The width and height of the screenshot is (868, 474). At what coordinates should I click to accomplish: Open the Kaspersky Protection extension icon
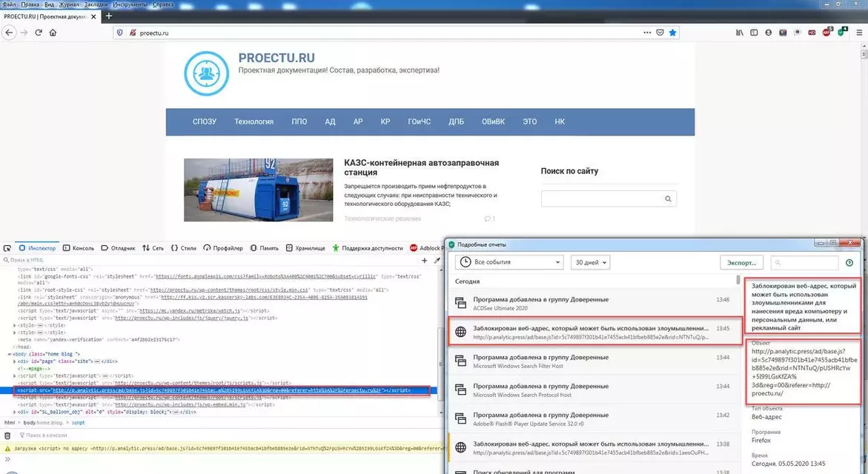click(841, 32)
